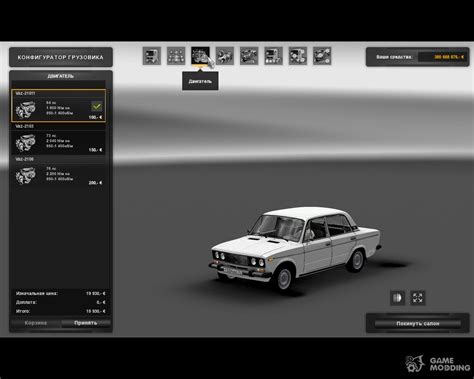Click the Конфигуратор грузовика header

[61, 57]
